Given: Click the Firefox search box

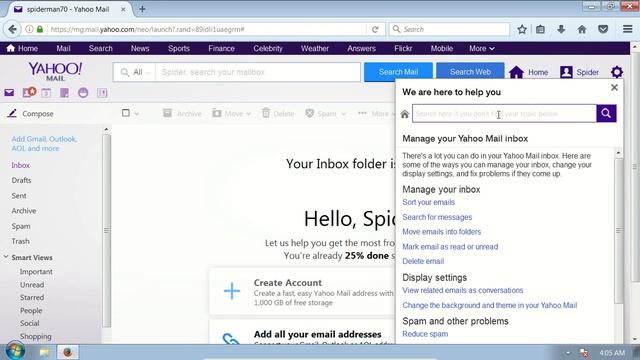Looking at the screenshot, I should [449, 29].
